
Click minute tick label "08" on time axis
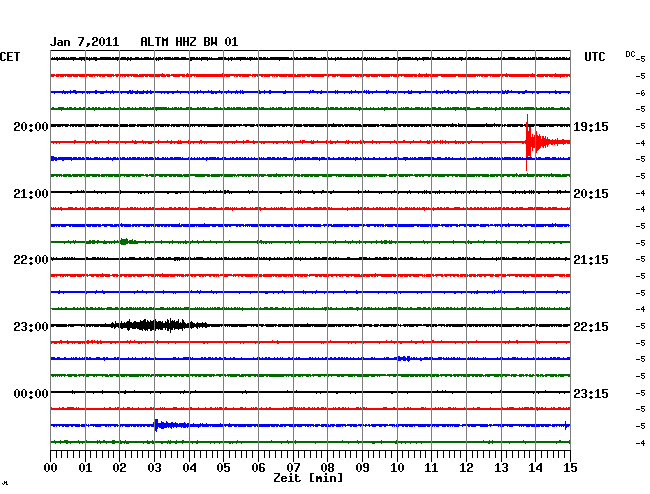pyautogui.click(x=327, y=468)
